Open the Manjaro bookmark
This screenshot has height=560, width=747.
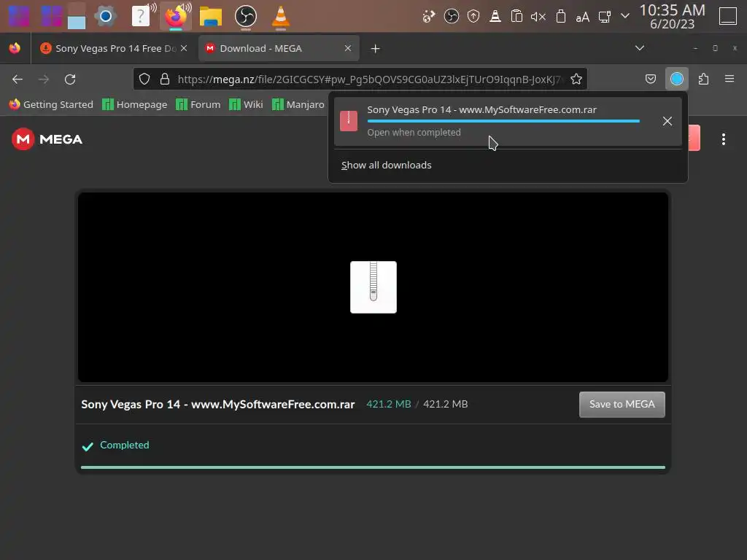pyautogui.click(x=298, y=104)
